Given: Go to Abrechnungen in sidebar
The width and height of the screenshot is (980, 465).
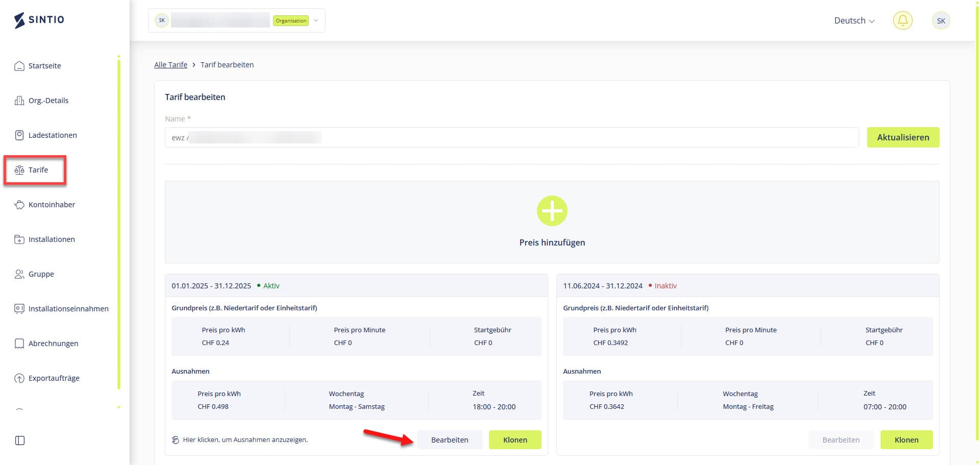Looking at the screenshot, I should pos(53,344).
